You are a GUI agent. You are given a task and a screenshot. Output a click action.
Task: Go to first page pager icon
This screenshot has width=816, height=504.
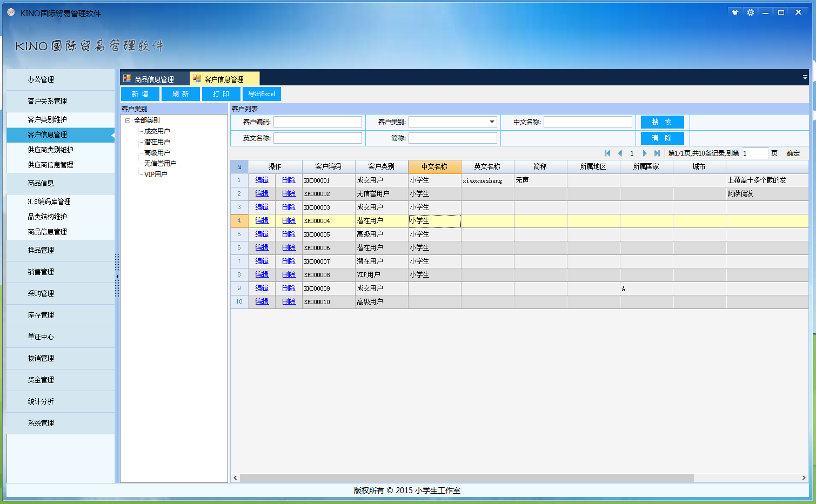[607, 153]
